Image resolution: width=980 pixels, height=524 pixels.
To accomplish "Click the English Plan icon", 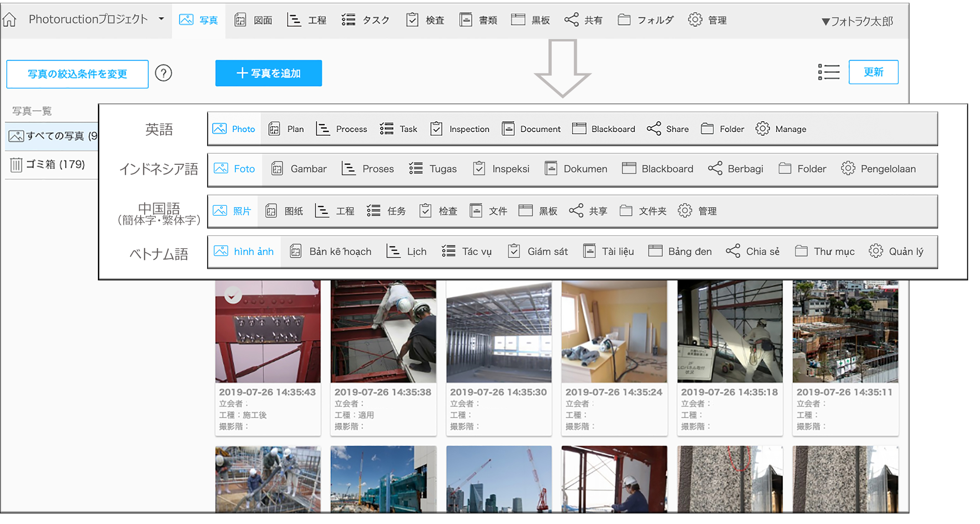I will (274, 129).
